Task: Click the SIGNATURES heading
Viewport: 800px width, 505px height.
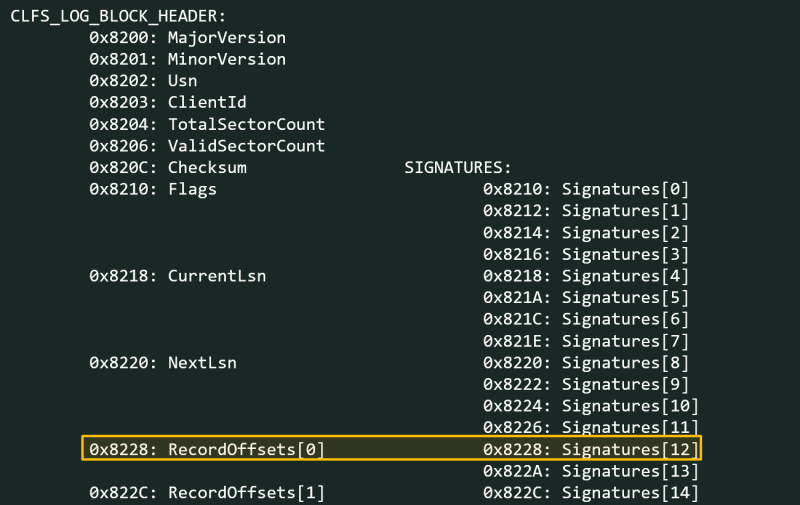Action: (457, 168)
